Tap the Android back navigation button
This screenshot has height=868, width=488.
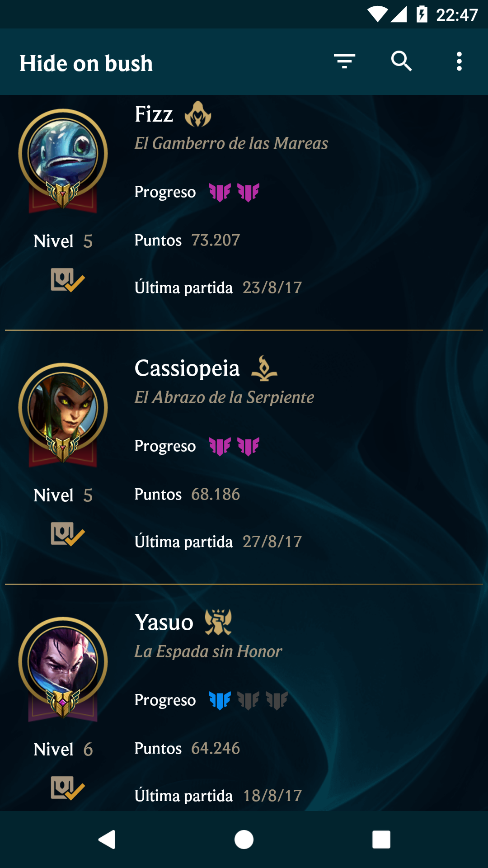(x=107, y=840)
